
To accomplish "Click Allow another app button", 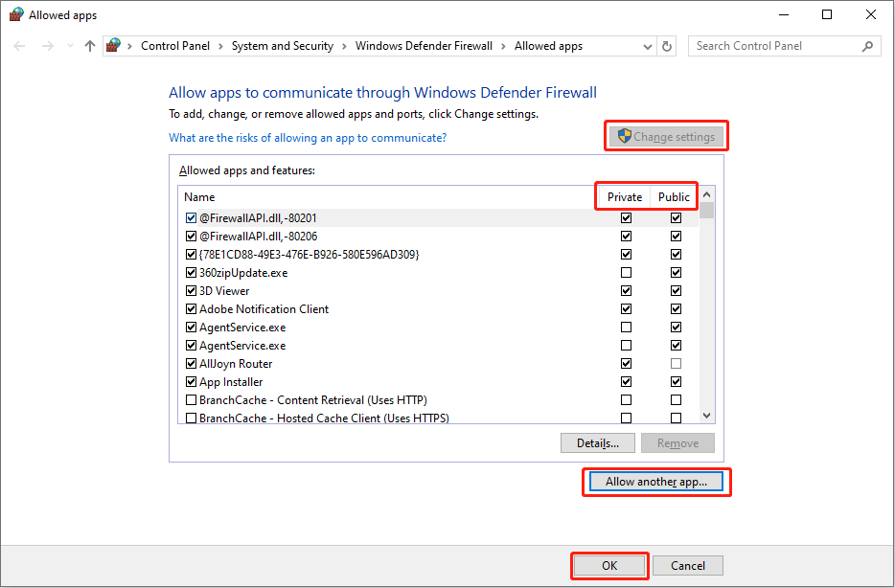I will click(656, 482).
